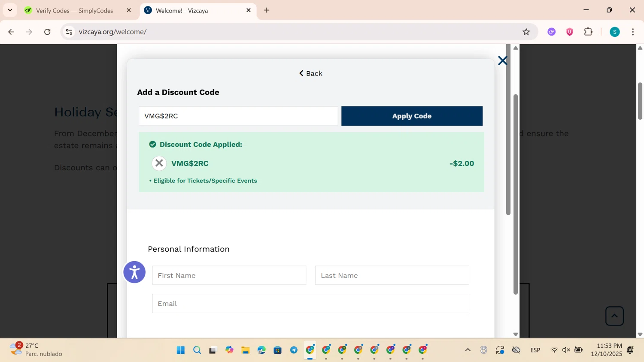
Task: Click the address bar URL vizcaya.org/welcome/
Action: [113, 32]
